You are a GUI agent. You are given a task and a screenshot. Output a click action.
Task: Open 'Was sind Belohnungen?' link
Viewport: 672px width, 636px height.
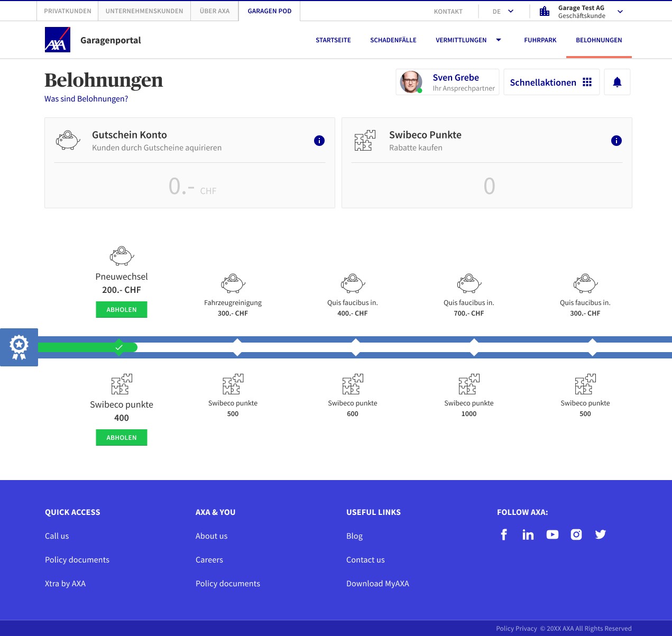(x=86, y=99)
